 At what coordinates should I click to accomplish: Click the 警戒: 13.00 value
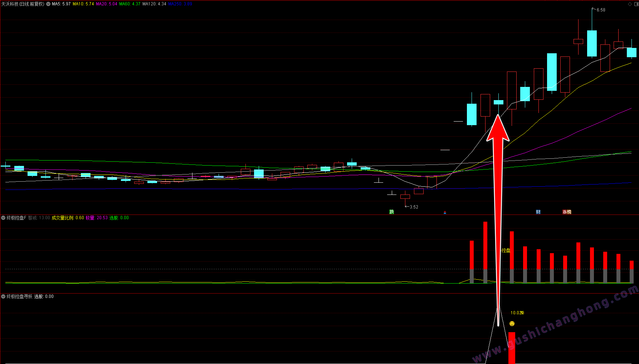[x=39, y=218]
